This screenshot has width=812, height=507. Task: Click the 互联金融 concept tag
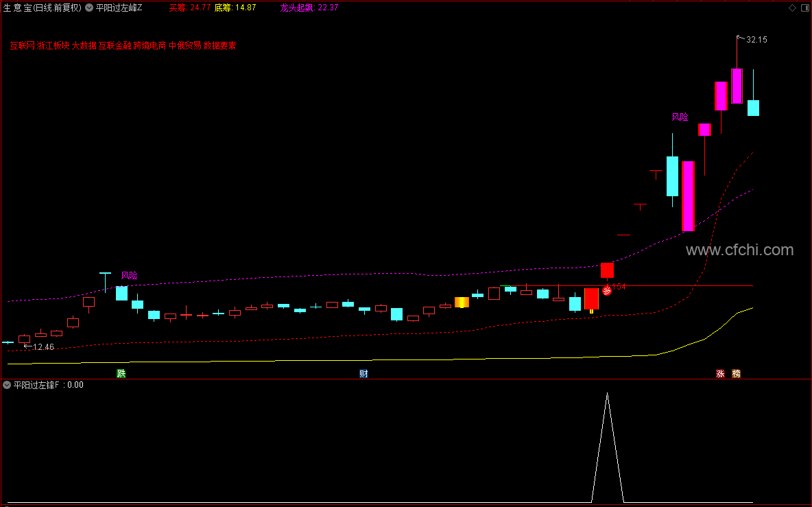pos(115,45)
